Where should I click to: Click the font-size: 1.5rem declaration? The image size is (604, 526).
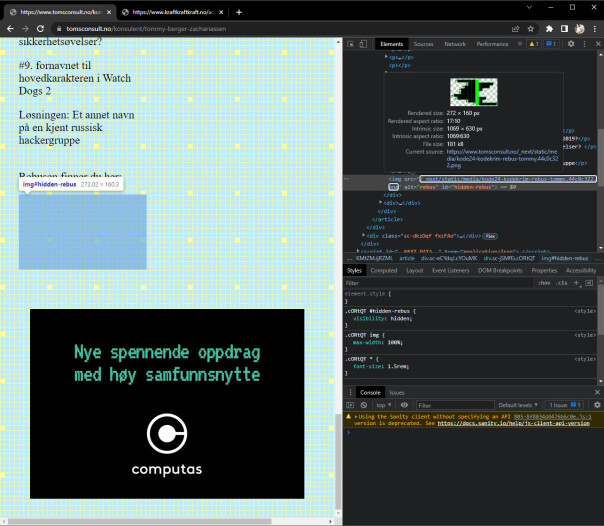pos(381,366)
